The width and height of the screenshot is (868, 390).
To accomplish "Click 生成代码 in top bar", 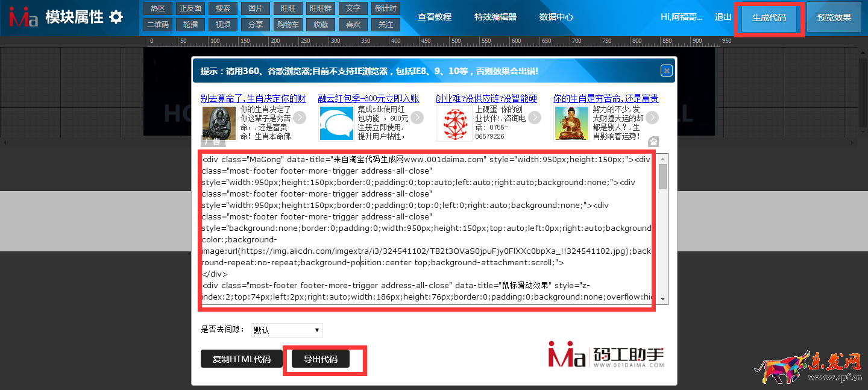I will (769, 17).
